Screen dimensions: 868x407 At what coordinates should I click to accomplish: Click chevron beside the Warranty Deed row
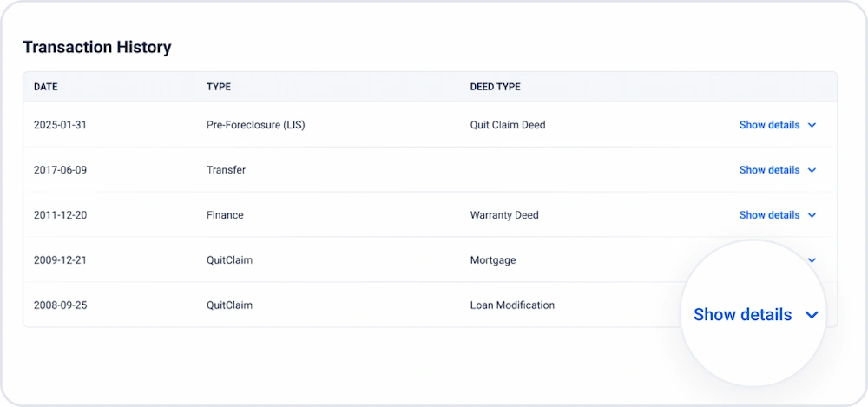(x=812, y=215)
